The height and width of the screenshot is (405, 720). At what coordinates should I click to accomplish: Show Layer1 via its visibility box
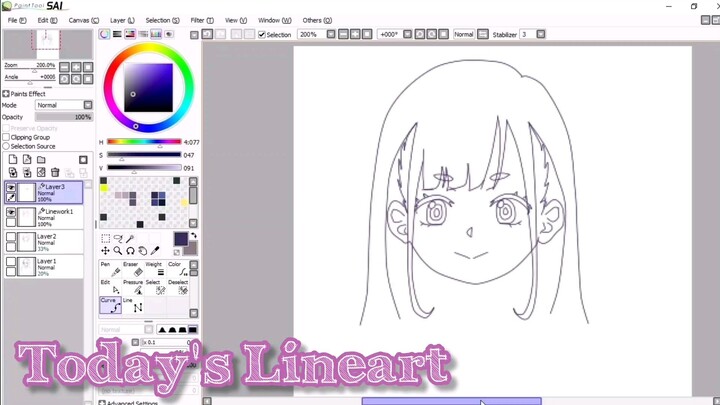point(11,262)
